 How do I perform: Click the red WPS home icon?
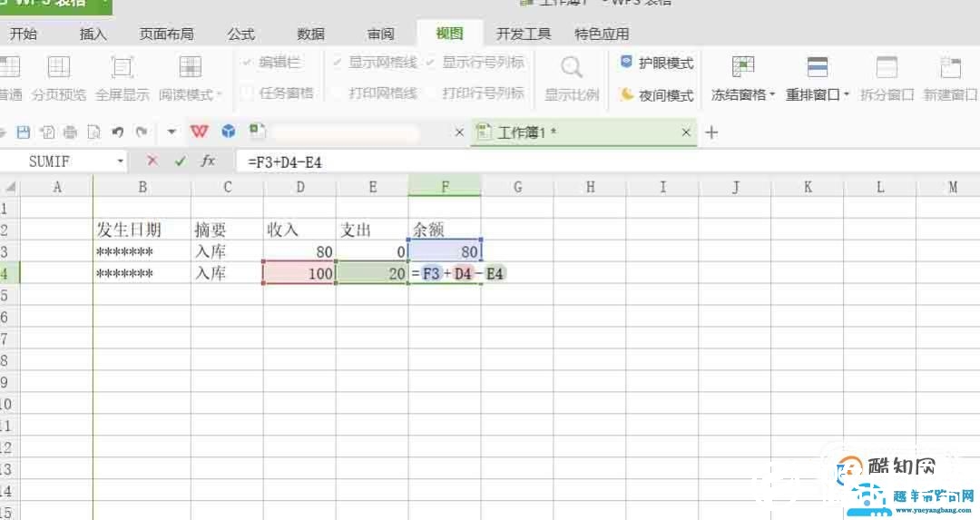pyautogui.click(x=200, y=132)
